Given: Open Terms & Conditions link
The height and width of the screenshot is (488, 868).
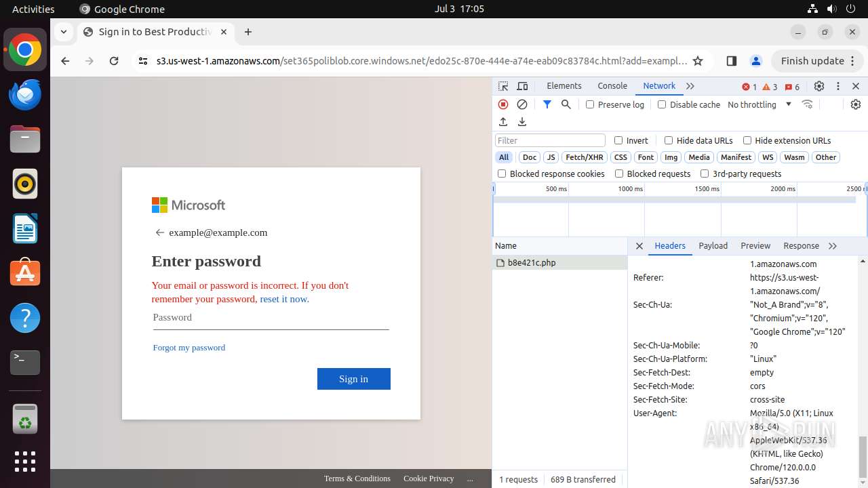Looking at the screenshot, I should (x=357, y=479).
